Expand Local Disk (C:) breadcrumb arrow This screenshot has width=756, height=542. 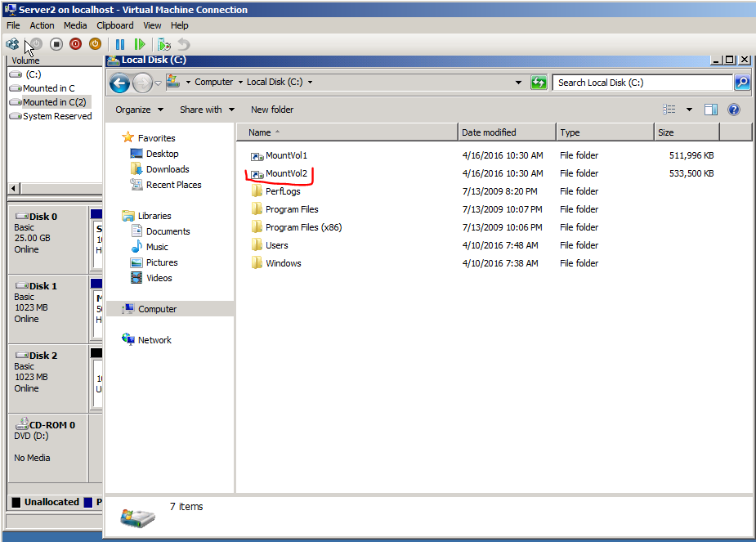pyautogui.click(x=310, y=82)
